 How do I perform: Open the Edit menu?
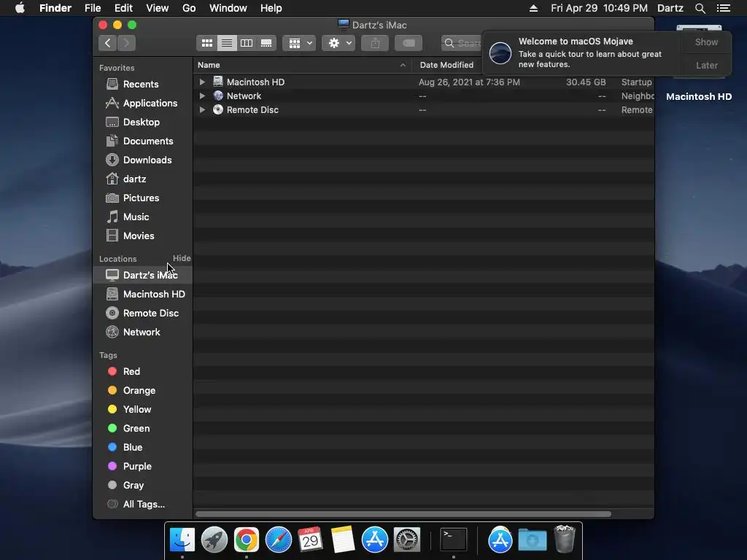point(123,8)
